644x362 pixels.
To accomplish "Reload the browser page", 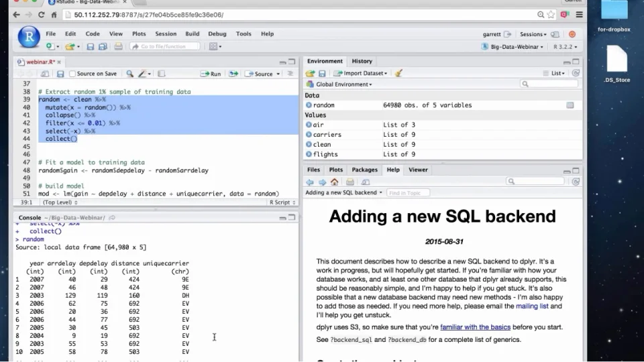I will point(41,15).
